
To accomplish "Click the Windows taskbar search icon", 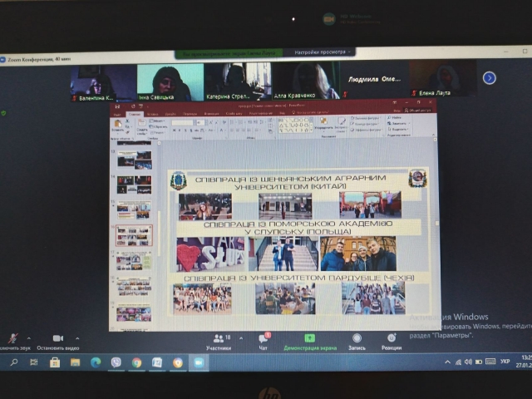I will tap(14, 362).
